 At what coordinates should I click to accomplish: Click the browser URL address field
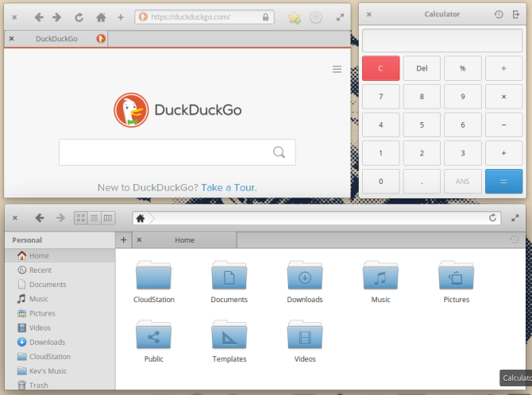204,17
